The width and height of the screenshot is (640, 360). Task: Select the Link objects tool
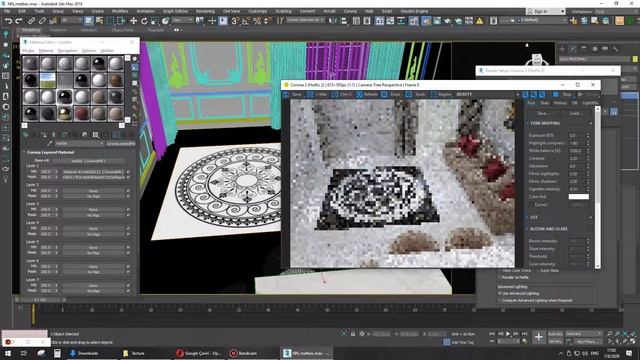[31, 21]
